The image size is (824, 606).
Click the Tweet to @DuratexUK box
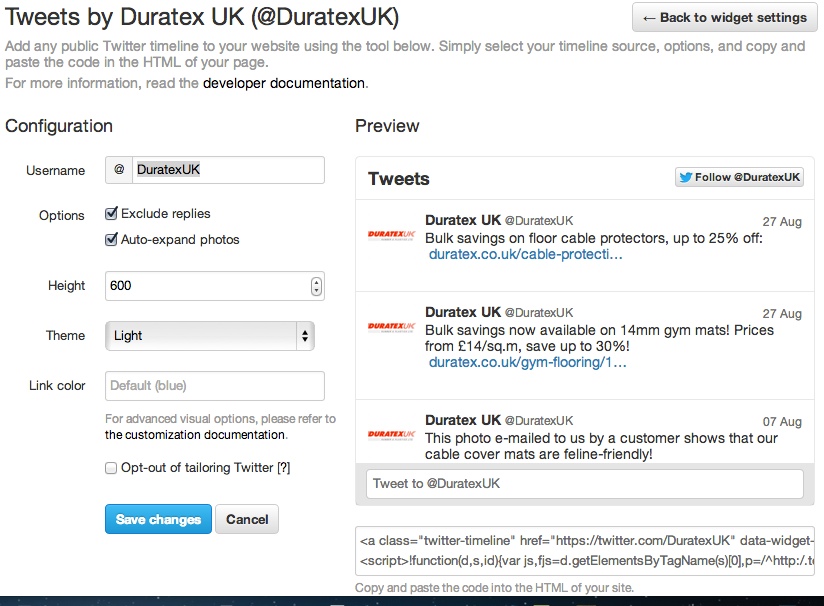585,484
